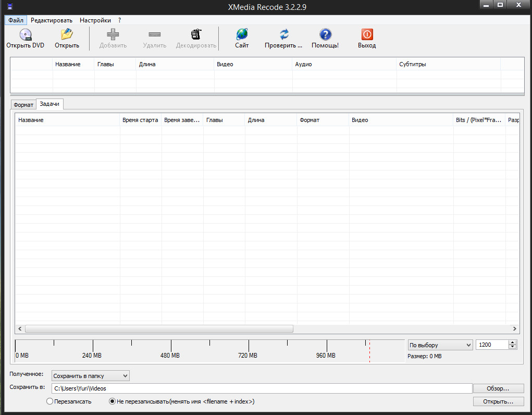Click the Удалить minus icon
This screenshot has width=532, height=415.
155,34
